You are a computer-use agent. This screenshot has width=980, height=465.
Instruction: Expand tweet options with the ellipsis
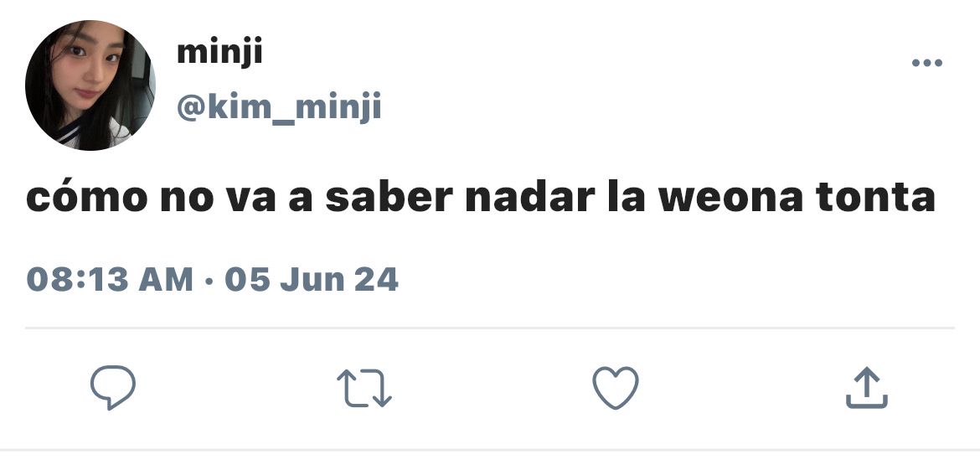coord(927,63)
